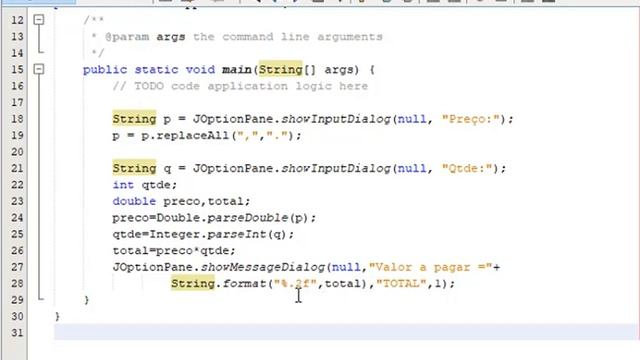Click "parseInt" on line 25
Screen dimensions: 640x360
point(236,234)
